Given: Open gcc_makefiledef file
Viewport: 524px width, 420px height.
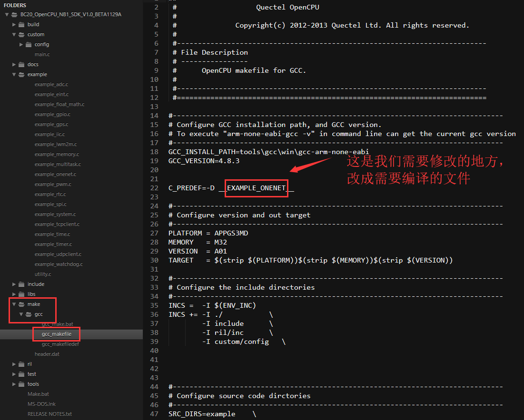Looking at the screenshot, I should (x=60, y=344).
